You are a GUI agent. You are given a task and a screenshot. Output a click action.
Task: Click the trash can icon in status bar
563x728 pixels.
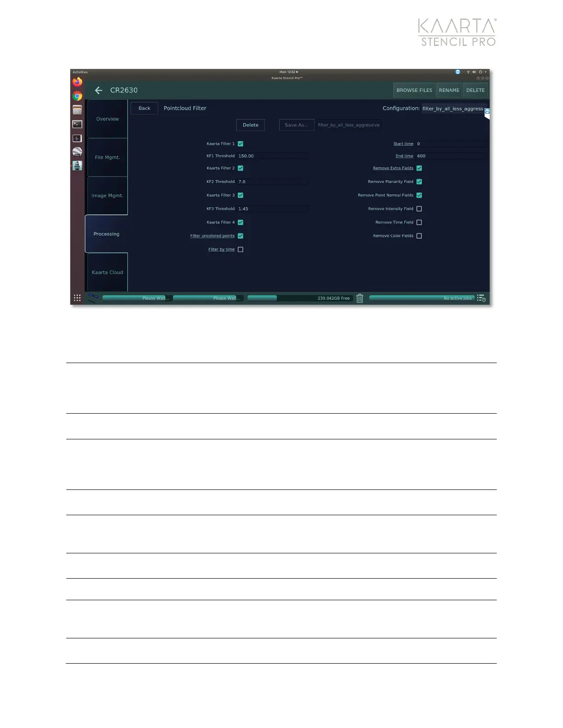(x=360, y=298)
